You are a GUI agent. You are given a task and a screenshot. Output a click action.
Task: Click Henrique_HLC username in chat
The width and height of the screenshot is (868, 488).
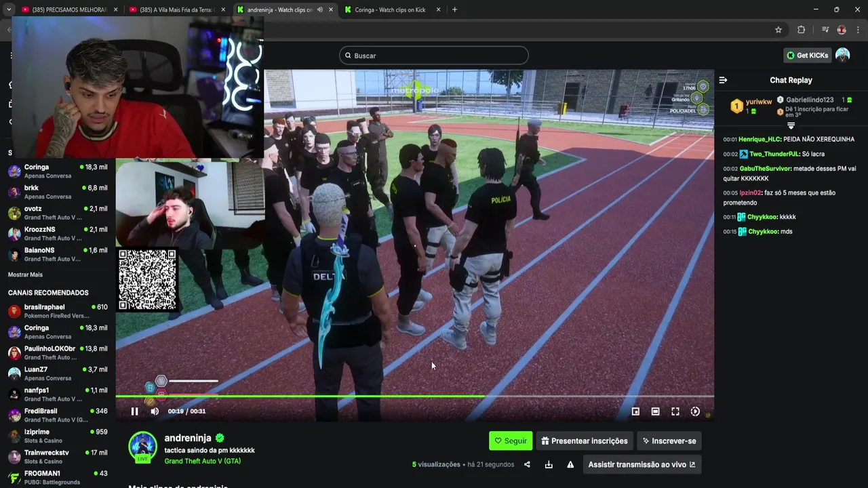759,139
